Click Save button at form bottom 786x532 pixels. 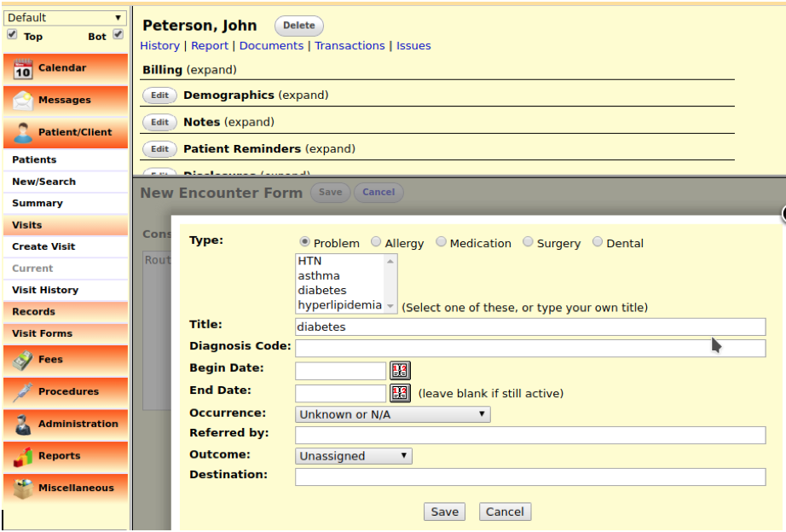[x=444, y=512]
